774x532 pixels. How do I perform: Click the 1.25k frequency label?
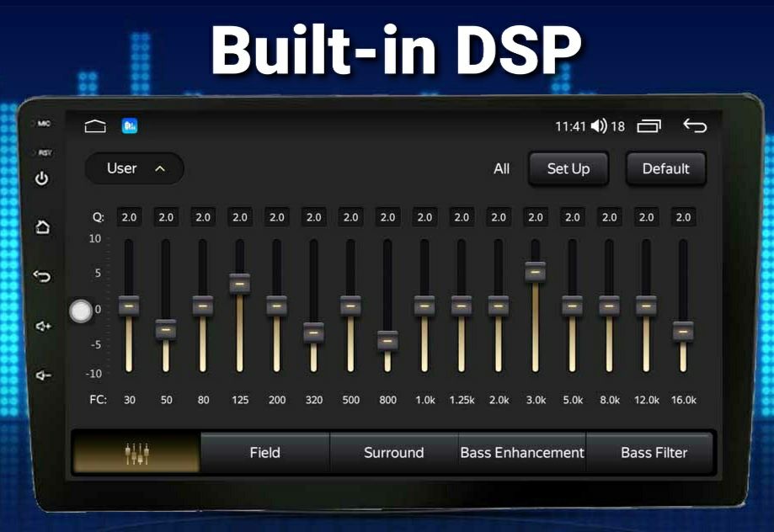click(462, 400)
